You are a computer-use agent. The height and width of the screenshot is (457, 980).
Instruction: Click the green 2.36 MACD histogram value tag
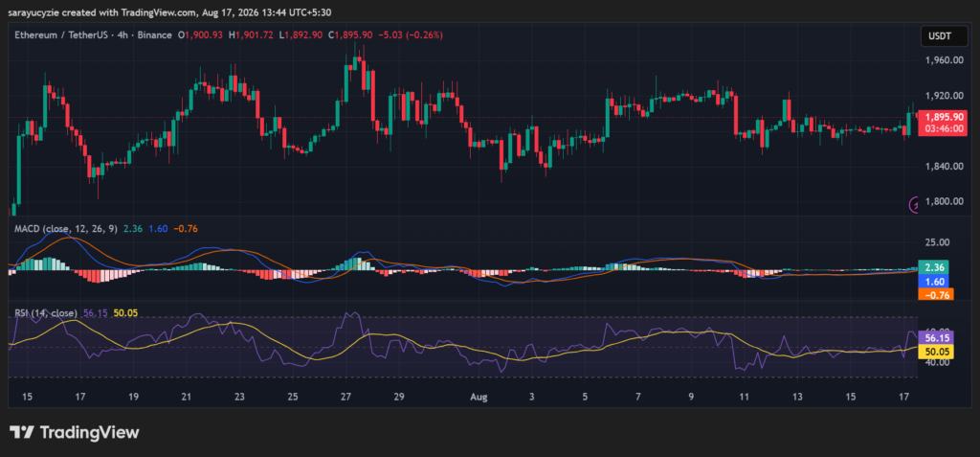(934, 266)
